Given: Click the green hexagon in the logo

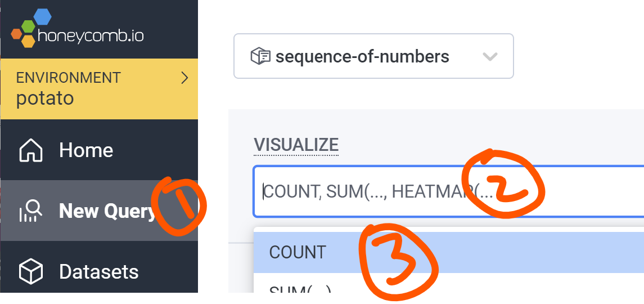Looking at the screenshot, I should pyautogui.click(x=29, y=28).
